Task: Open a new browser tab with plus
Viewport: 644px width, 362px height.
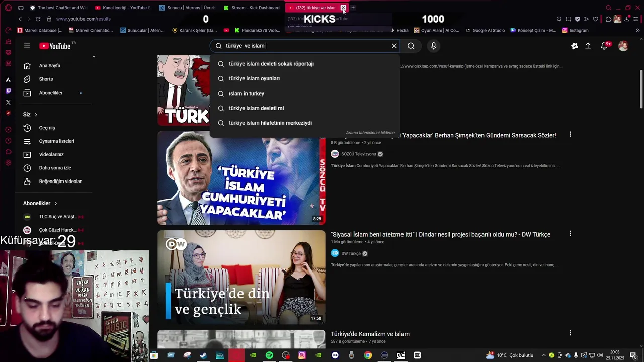Action: [353, 8]
